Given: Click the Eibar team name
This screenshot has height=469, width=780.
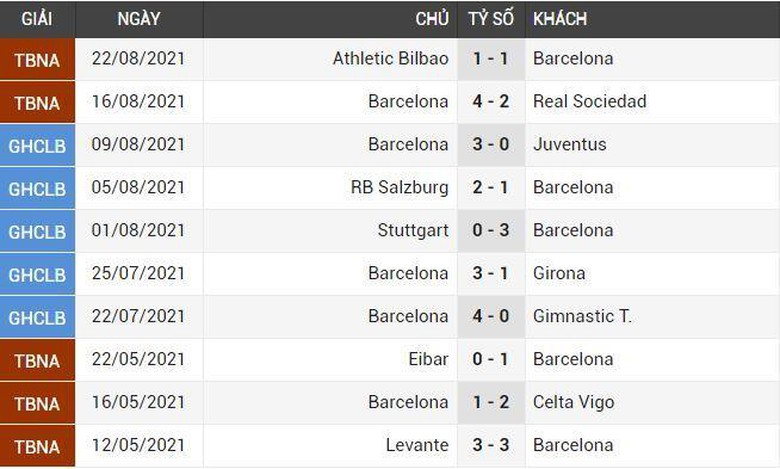Looking at the screenshot, I should point(429,359).
